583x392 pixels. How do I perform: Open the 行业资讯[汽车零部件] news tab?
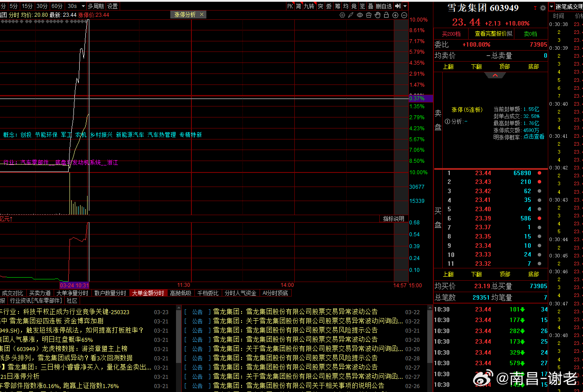coord(36,301)
